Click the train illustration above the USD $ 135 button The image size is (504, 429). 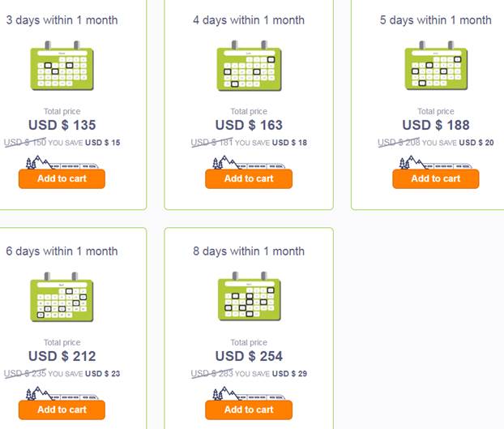[x=62, y=162]
